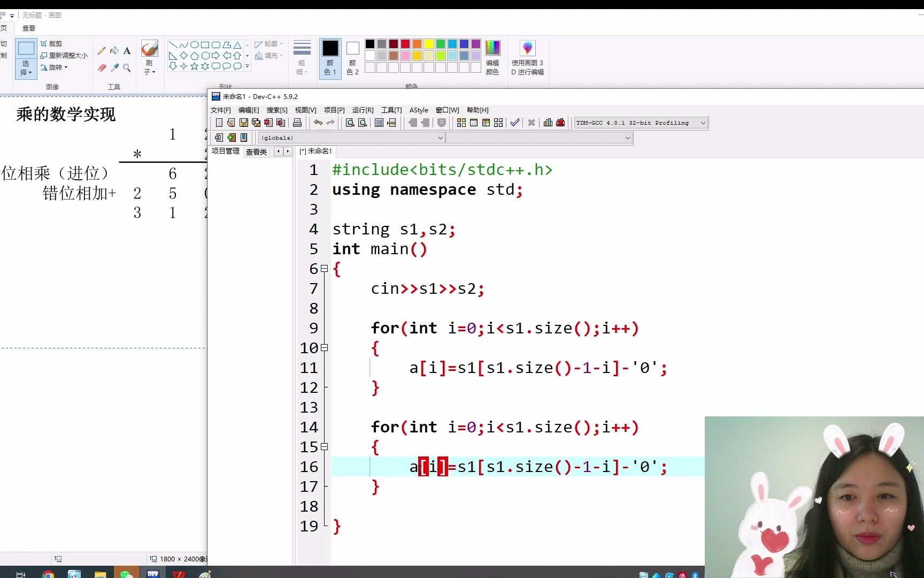Image resolution: width=924 pixels, height=578 pixels.
Task: Click the Add to project green plus icon
Action: click(x=232, y=138)
